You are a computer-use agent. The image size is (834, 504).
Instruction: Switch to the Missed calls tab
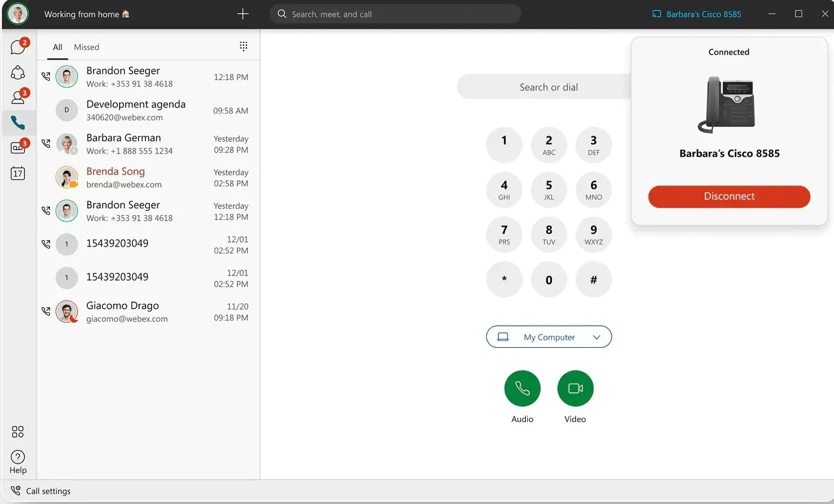tap(86, 47)
